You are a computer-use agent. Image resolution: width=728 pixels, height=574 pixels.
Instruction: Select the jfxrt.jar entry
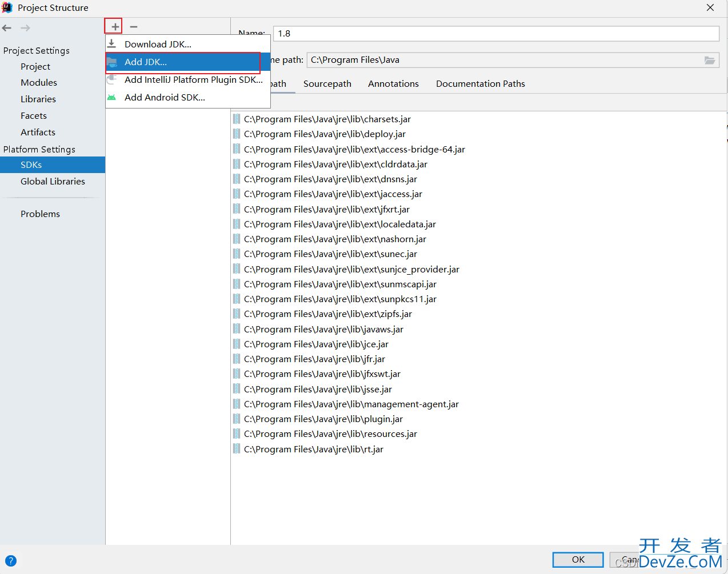(x=327, y=209)
